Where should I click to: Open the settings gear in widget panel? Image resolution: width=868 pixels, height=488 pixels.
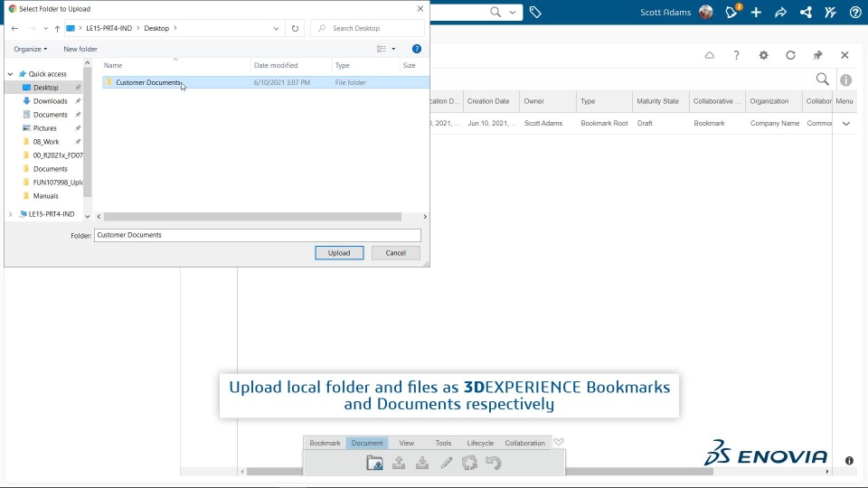click(x=763, y=55)
